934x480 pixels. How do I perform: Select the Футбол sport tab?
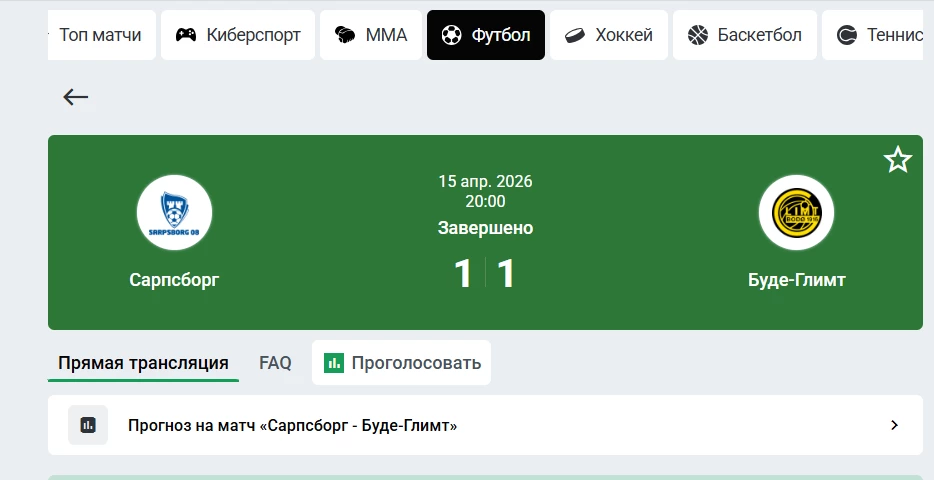click(486, 35)
